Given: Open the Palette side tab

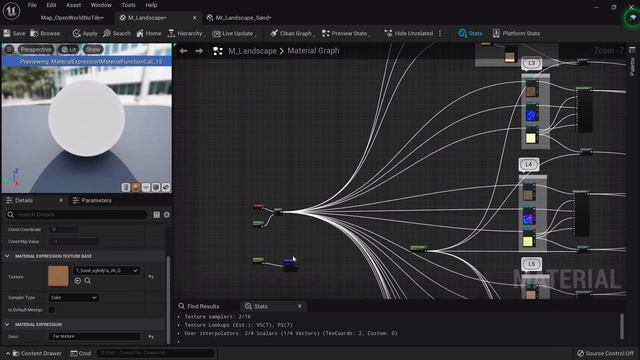Looking at the screenshot, I should click(x=632, y=62).
